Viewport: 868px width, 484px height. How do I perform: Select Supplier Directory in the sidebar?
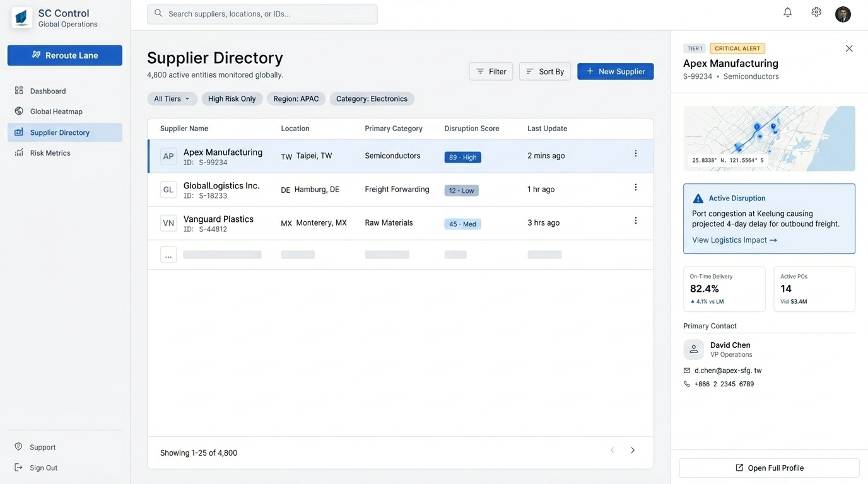[65, 132]
